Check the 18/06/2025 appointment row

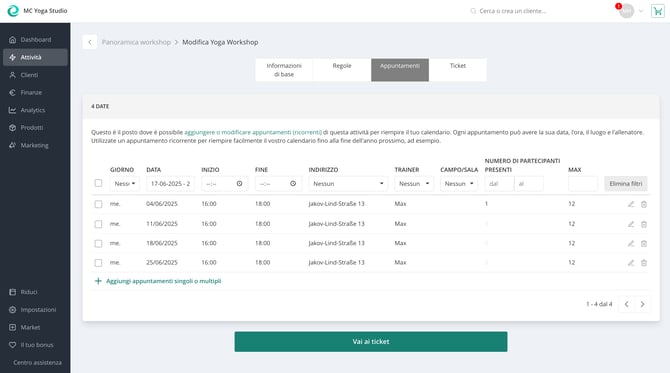(98, 244)
